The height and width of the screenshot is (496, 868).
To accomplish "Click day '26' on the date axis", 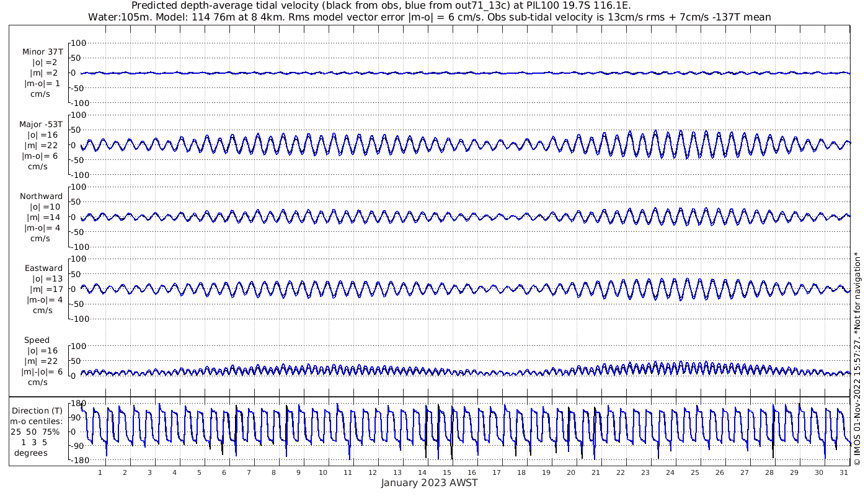I will [x=720, y=472].
